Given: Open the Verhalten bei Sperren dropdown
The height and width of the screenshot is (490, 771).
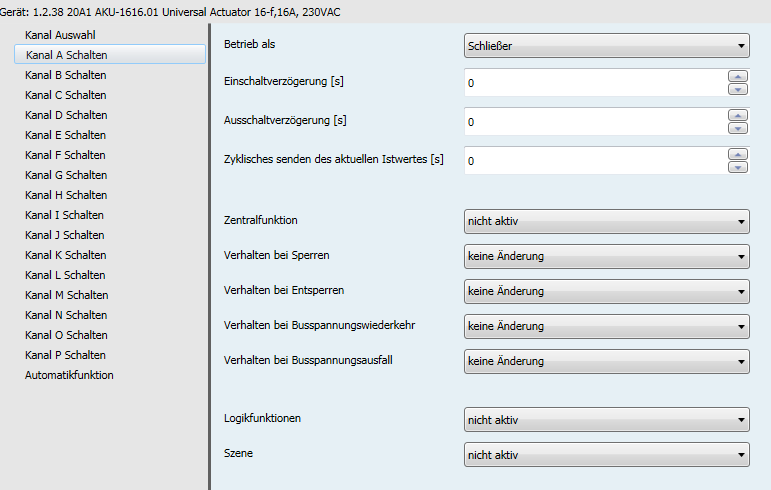Looking at the screenshot, I should click(x=606, y=257).
